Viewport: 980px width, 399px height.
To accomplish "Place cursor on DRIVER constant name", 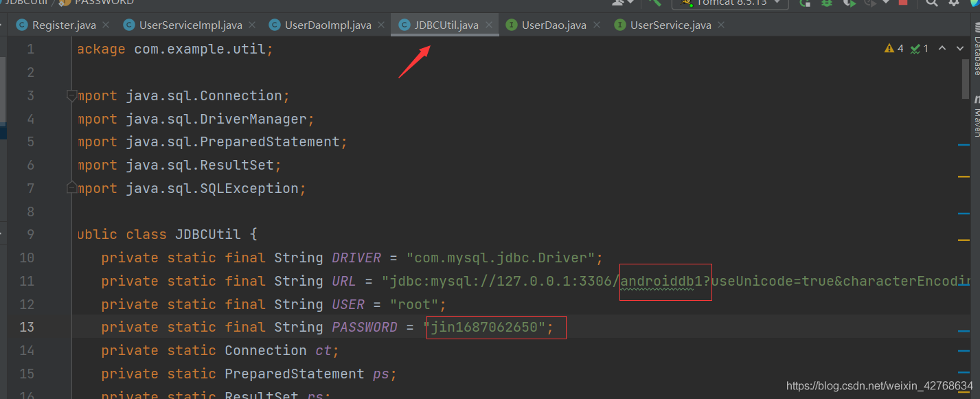I will click(x=356, y=258).
